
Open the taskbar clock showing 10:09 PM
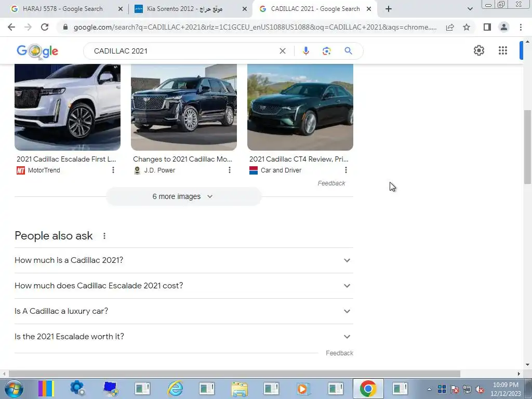(x=506, y=389)
